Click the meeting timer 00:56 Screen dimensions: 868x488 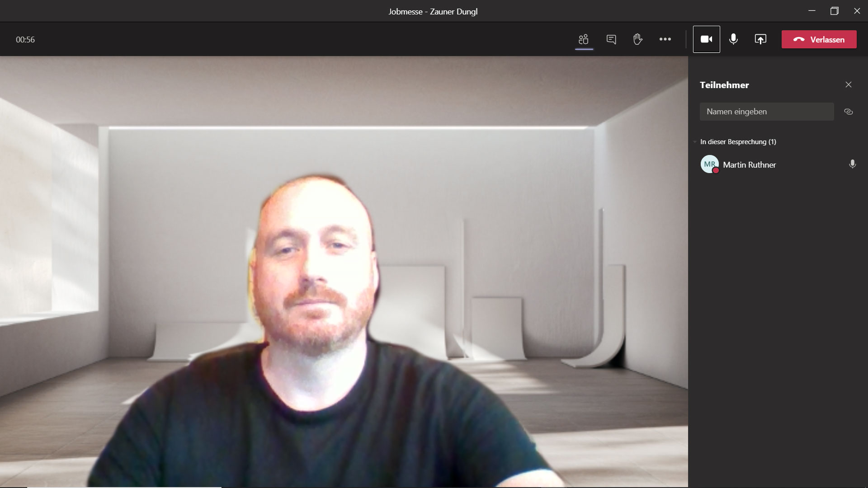[x=25, y=40]
